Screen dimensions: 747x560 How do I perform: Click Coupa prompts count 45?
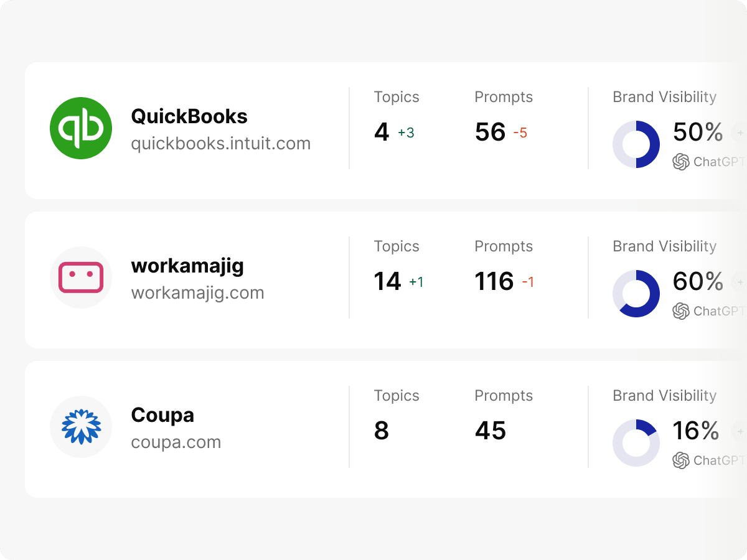click(490, 431)
